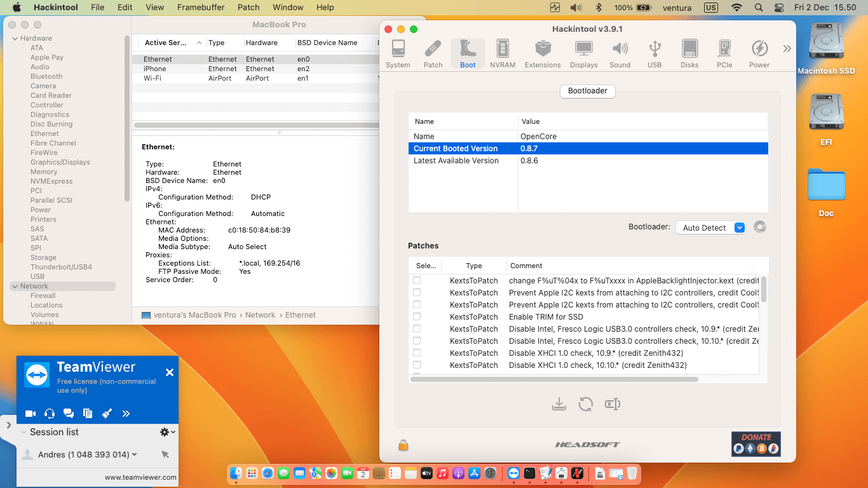Open the Disks section in Hackintool
This screenshot has width=868, height=488.
click(689, 54)
